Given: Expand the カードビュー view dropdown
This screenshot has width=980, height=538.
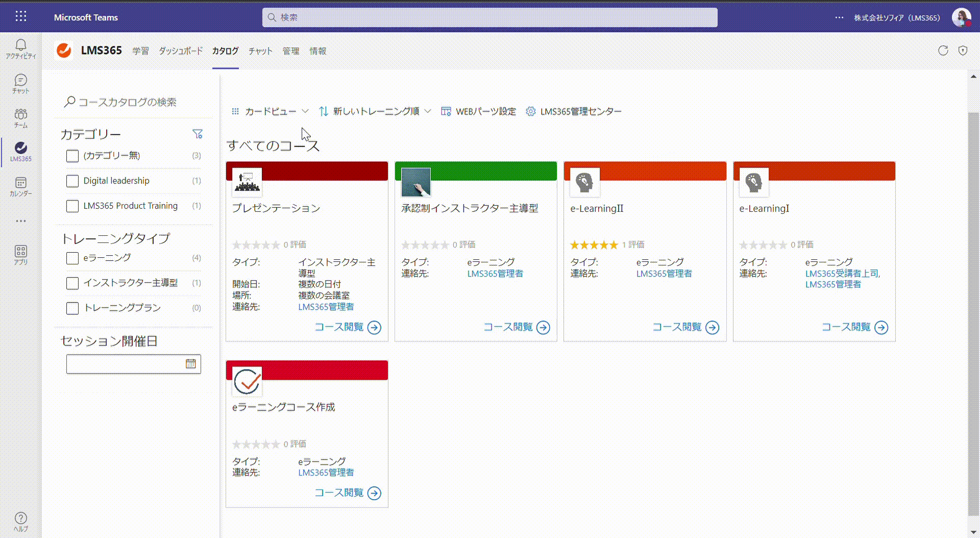Looking at the screenshot, I should coord(270,111).
